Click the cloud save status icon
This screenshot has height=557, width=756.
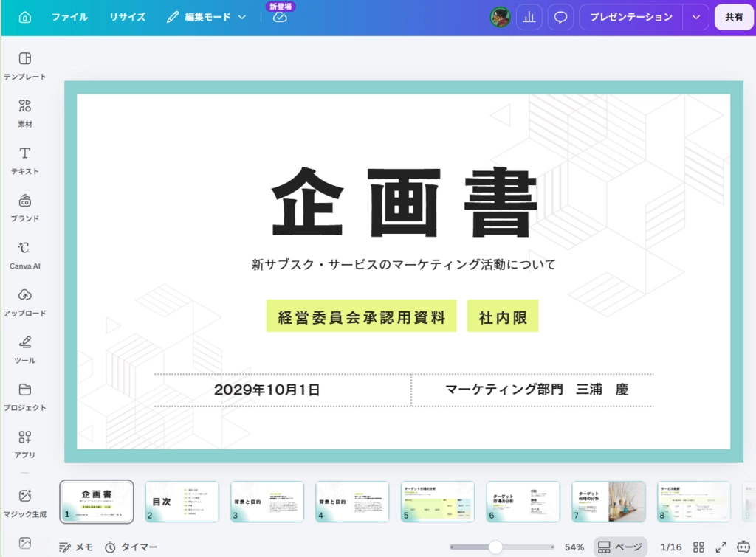pyautogui.click(x=280, y=18)
